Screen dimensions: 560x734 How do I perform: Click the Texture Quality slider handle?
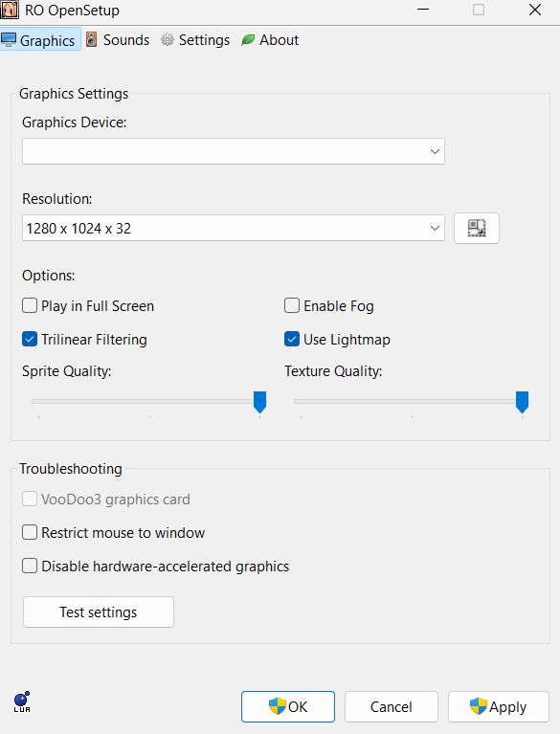[522, 402]
